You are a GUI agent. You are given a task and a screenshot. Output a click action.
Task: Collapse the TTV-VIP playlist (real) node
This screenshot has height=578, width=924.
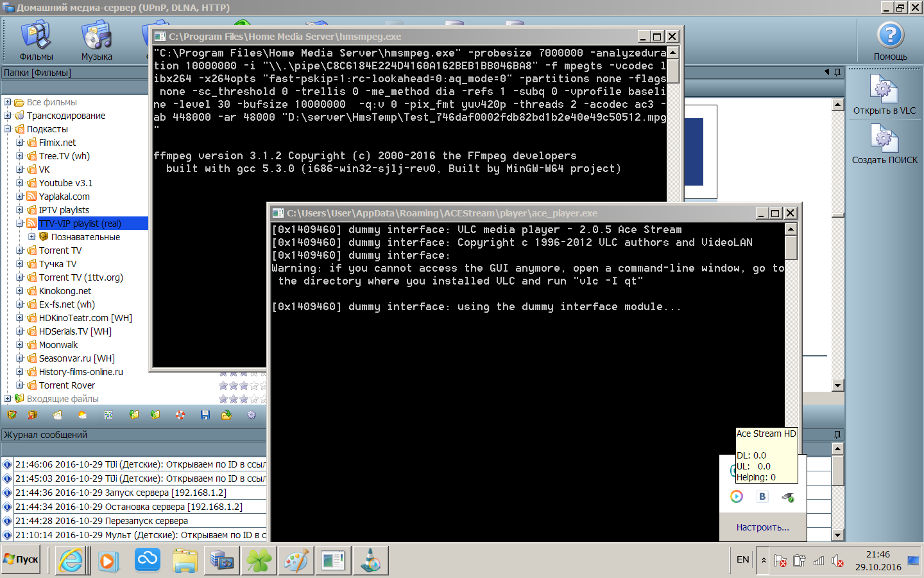tap(20, 223)
